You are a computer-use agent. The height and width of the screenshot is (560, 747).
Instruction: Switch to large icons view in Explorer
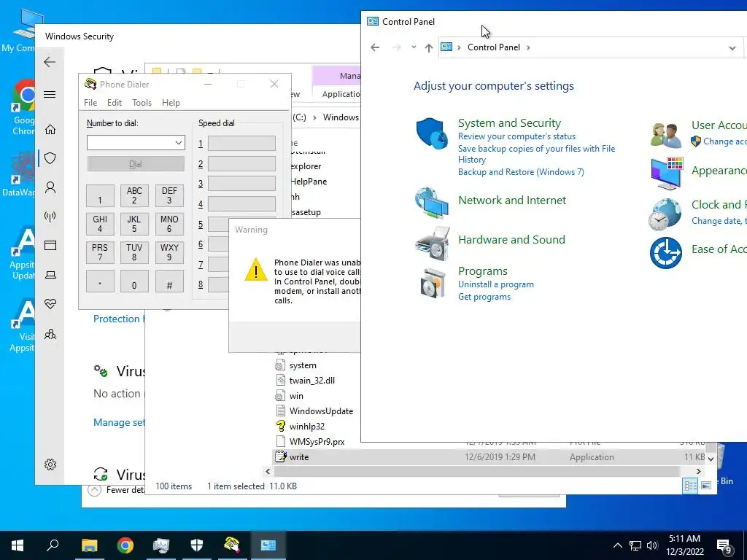tap(706, 486)
